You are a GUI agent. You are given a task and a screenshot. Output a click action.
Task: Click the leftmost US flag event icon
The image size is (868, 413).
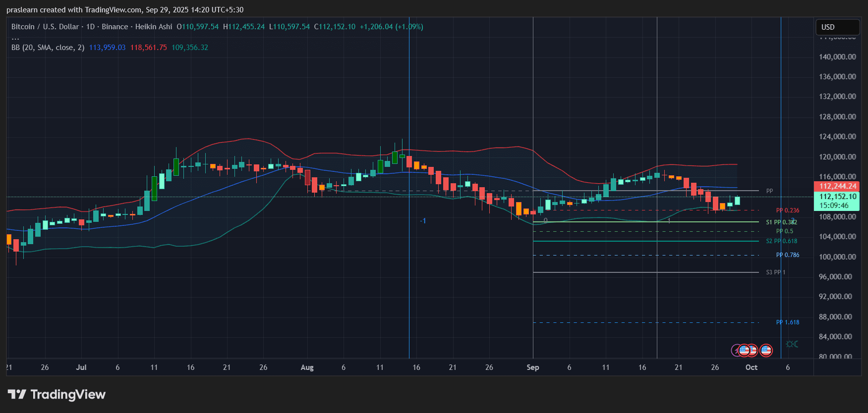pyautogui.click(x=744, y=351)
